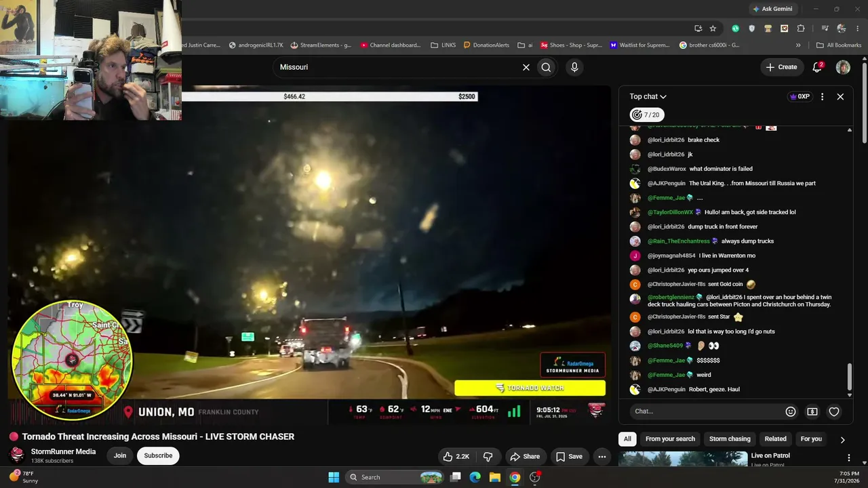This screenshot has height=488, width=868.
Task: Open the Chrome Extensions puzzle menu
Action: 801,28
